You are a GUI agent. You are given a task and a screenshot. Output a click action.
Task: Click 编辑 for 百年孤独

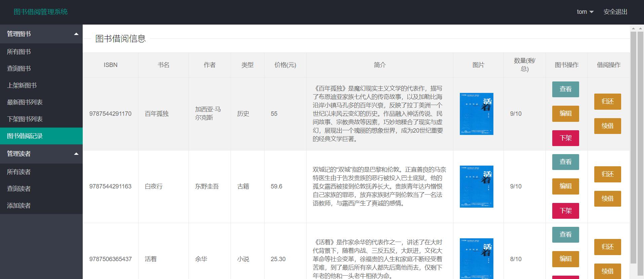point(566,113)
